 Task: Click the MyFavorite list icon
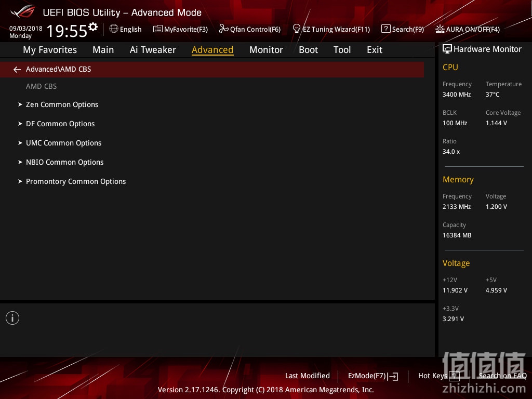click(158, 29)
